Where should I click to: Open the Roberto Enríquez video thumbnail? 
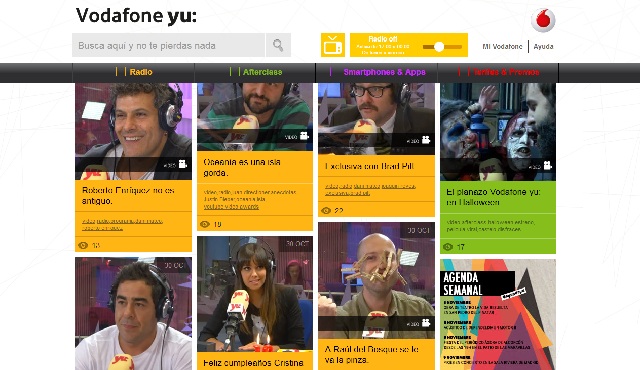point(133,131)
